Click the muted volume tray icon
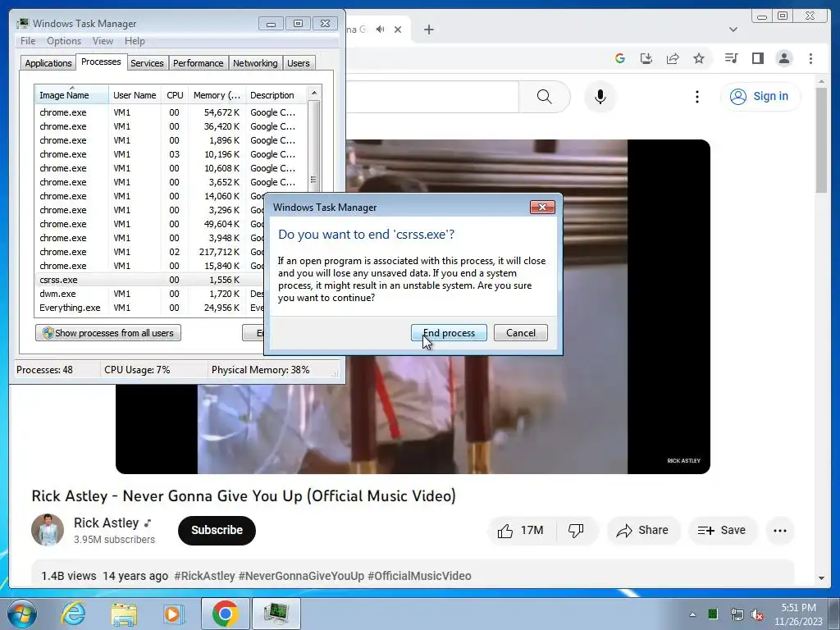Image resolution: width=840 pixels, height=630 pixels. (x=757, y=614)
